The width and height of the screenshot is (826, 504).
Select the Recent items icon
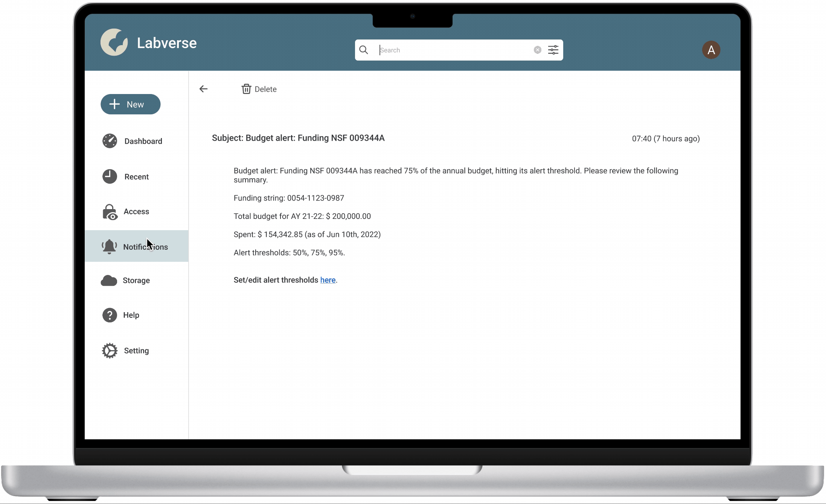click(x=109, y=176)
